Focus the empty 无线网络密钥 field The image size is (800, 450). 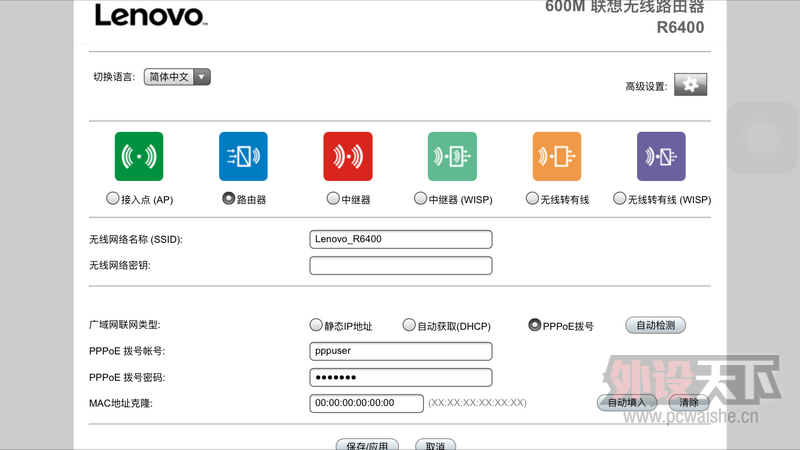click(401, 266)
